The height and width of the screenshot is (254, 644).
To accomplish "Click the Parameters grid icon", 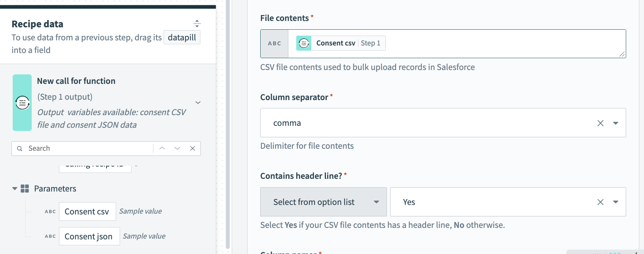I will [x=25, y=189].
